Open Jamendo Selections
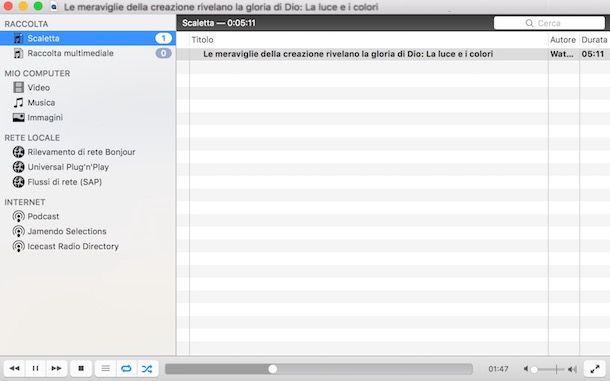Image resolution: width=610 pixels, height=381 pixels. pos(67,231)
